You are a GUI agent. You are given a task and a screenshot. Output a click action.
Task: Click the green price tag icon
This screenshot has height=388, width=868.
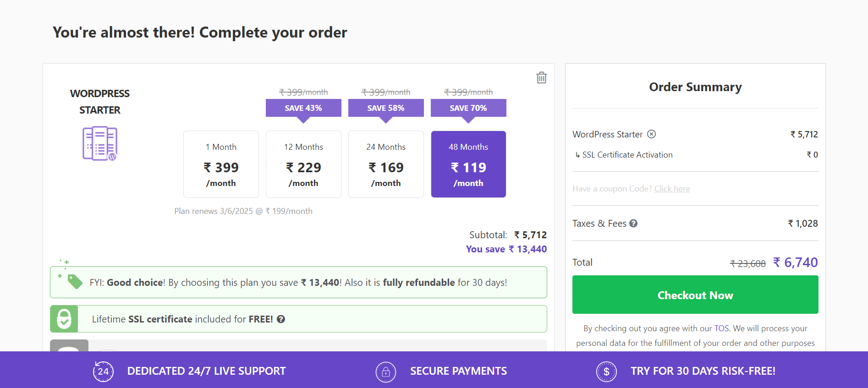coord(75,281)
